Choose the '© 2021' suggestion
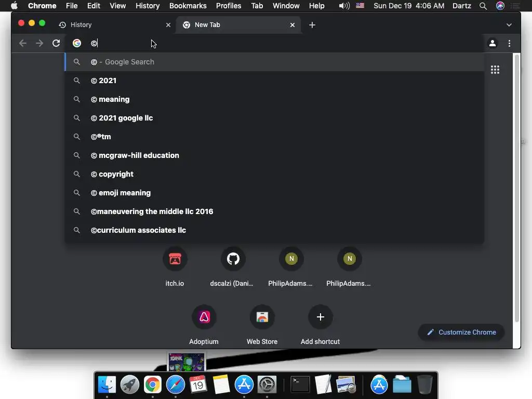This screenshot has height=399, width=532. pos(274,81)
